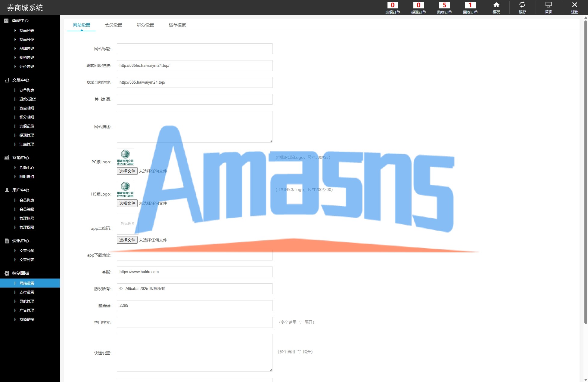
Task: Click the app二维码 placeholder image
Action: (x=128, y=224)
